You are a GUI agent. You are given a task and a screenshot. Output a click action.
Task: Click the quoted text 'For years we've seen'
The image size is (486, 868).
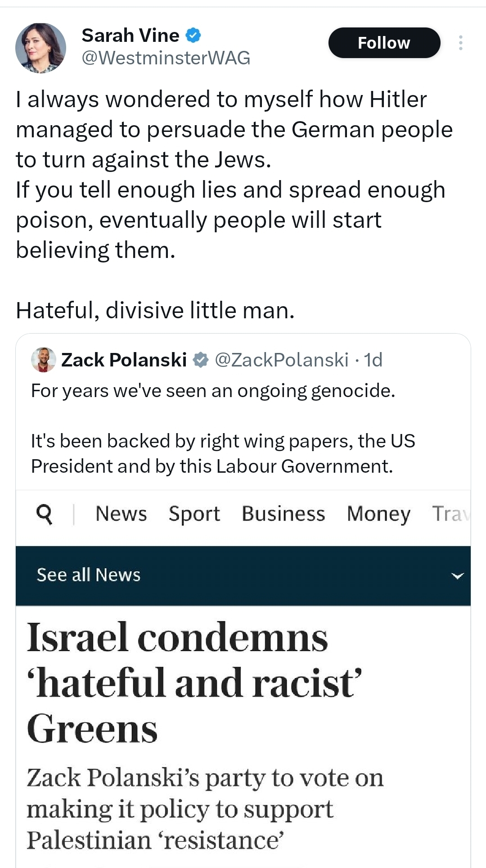pos(213,391)
